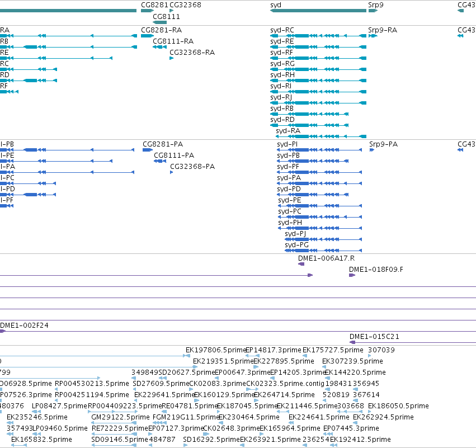The image size is (476, 448).
Task: Select transcript syd-RH
Action: click(282, 75)
